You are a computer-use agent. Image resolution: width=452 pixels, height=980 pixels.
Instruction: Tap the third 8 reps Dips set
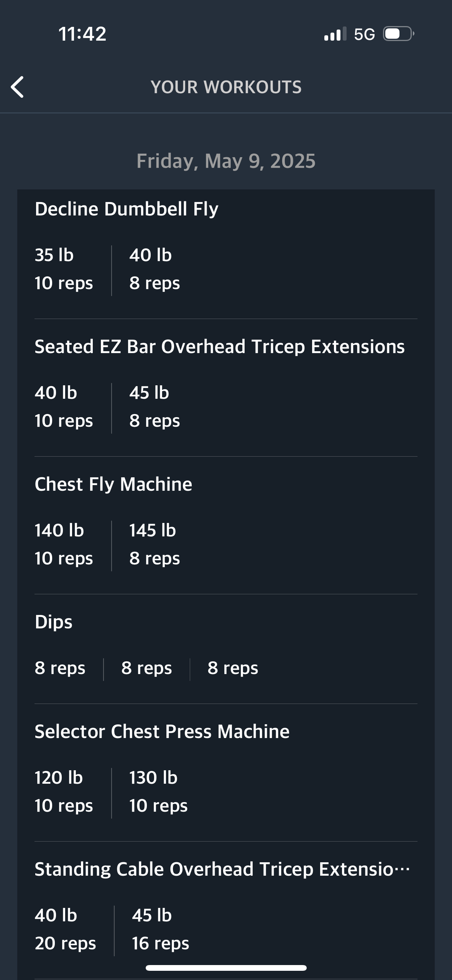click(233, 668)
